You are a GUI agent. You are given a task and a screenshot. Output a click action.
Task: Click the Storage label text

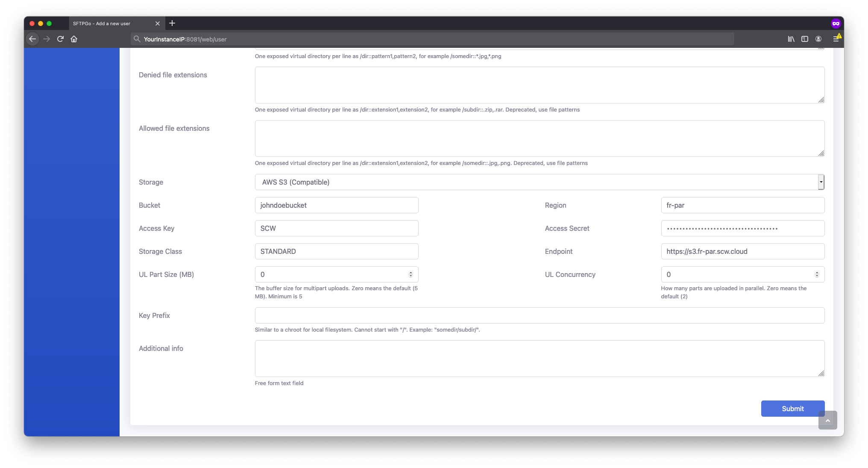pyautogui.click(x=151, y=182)
